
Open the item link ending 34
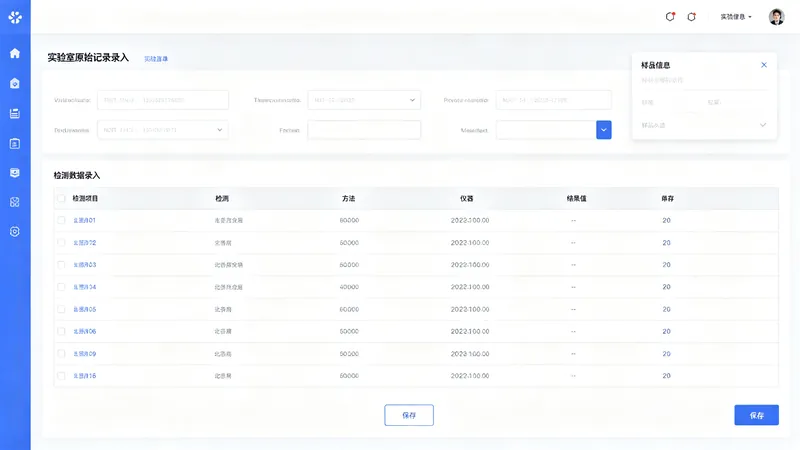(x=84, y=287)
